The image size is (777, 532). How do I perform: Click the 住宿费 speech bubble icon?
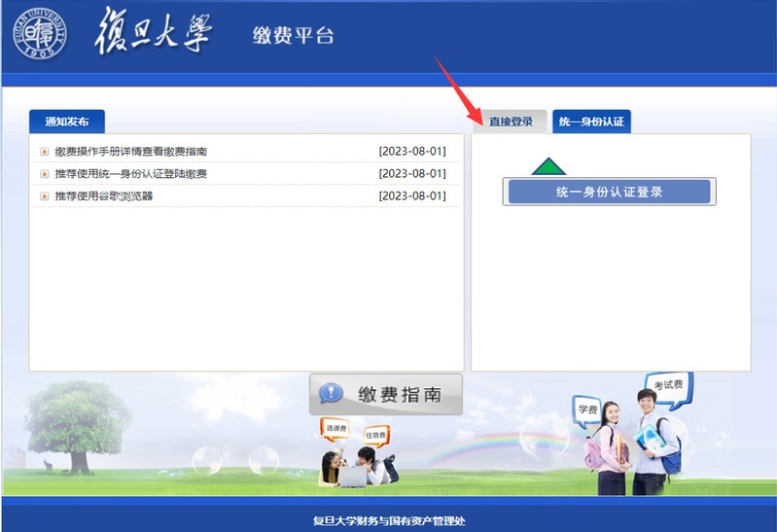click(376, 434)
